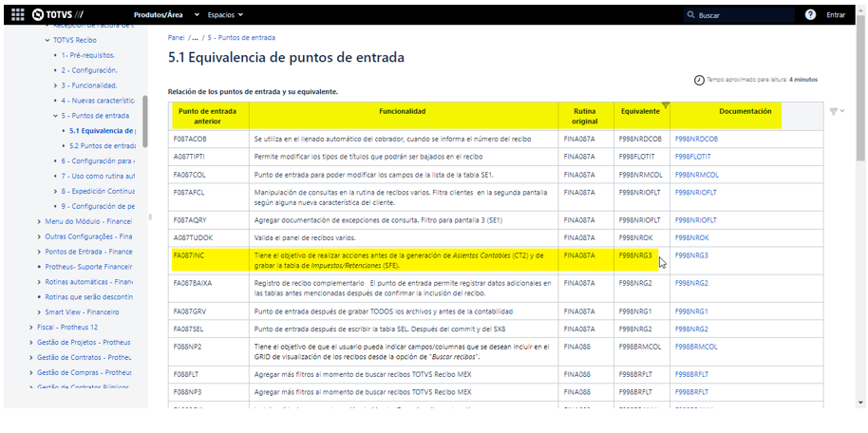The image size is (868, 433).
Task: Open 4 - Nuevas características page
Action: click(98, 101)
